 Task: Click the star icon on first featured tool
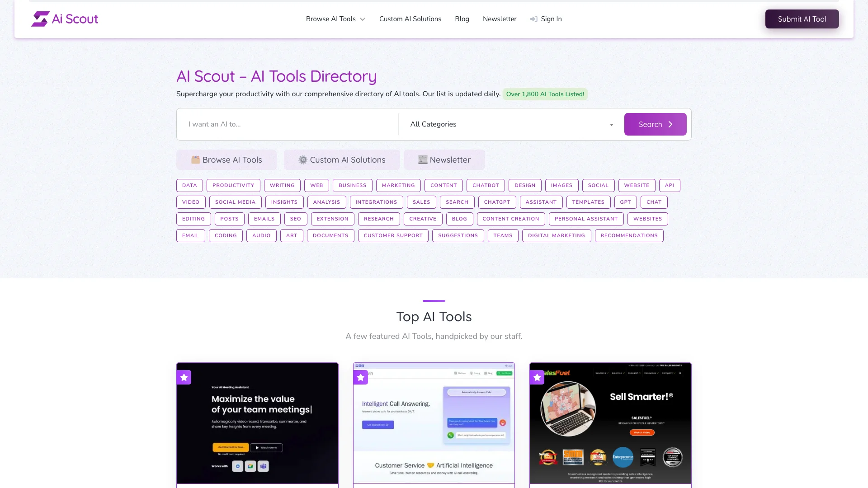coord(184,376)
